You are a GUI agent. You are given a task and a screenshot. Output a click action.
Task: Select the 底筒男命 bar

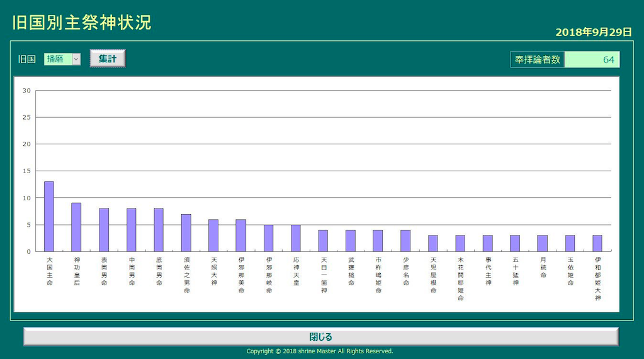point(159,230)
